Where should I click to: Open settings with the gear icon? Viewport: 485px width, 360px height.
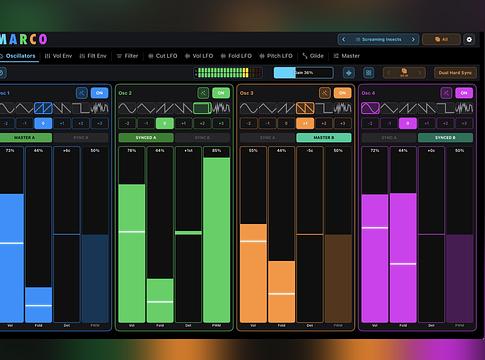tap(469, 39)
